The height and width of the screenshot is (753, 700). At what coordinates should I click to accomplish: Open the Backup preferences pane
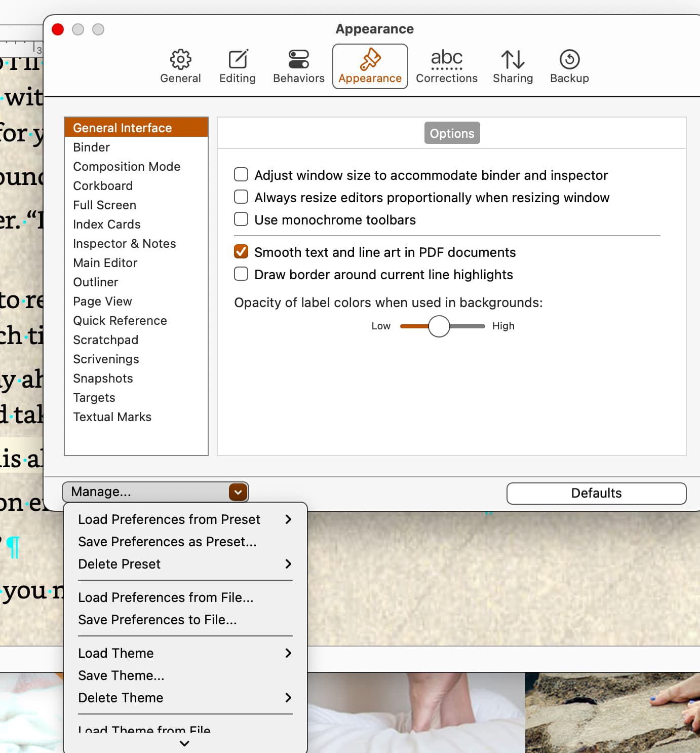[x=569, y=66]
